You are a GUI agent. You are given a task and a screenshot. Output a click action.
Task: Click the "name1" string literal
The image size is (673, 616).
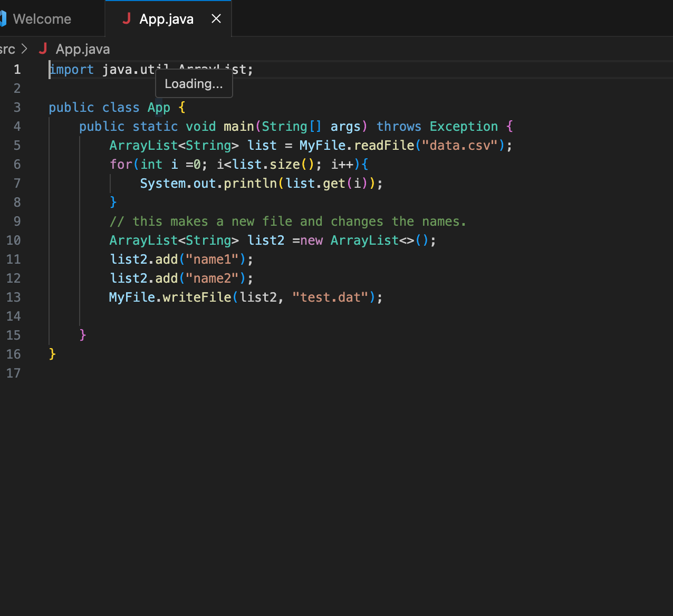click(x=212, y=259)
